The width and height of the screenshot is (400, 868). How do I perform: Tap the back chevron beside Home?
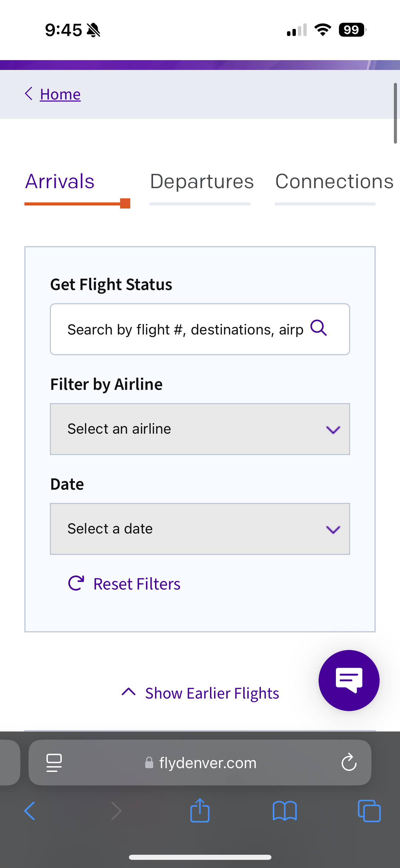click(x=29, y=94)
